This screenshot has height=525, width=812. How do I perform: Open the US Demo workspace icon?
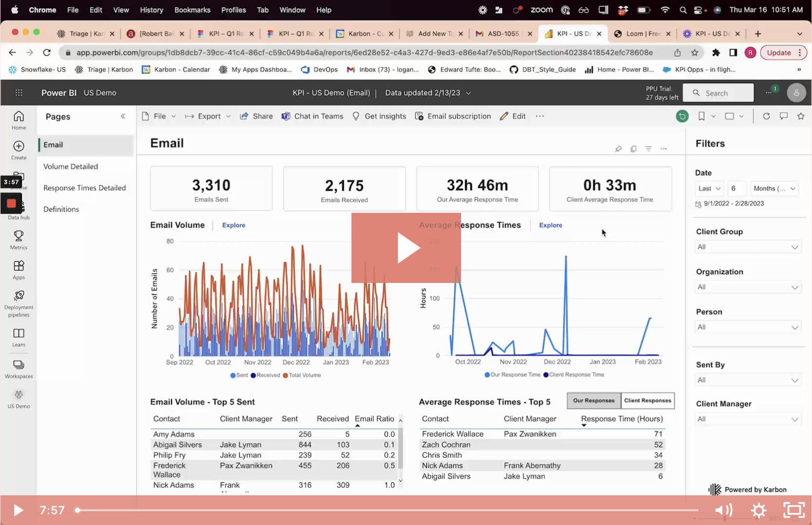(18, 399)
